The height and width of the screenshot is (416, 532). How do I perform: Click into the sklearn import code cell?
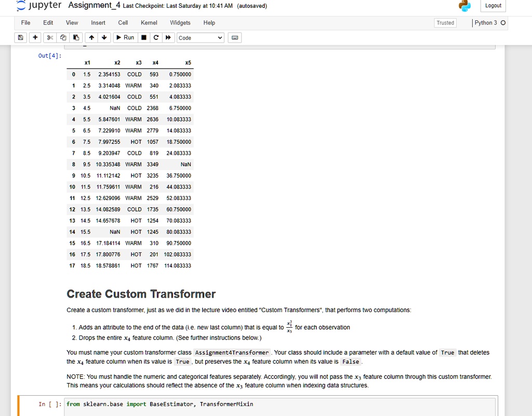tap(280, 407)
